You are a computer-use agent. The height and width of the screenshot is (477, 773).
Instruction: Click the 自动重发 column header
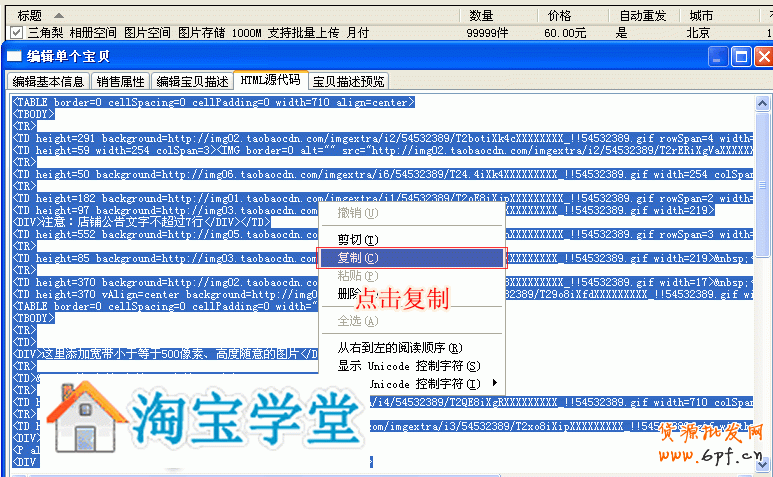click(x=642, y=16)
